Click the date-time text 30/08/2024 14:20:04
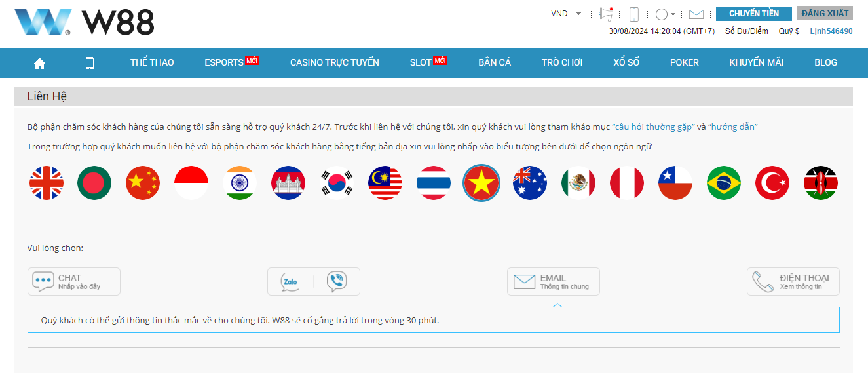The width and height of the screenshot is (868, 373). click(x=645, y=31)
